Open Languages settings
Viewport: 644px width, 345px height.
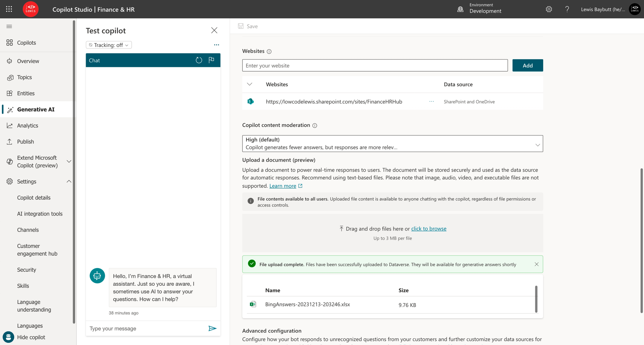click(x=30, y=326)
